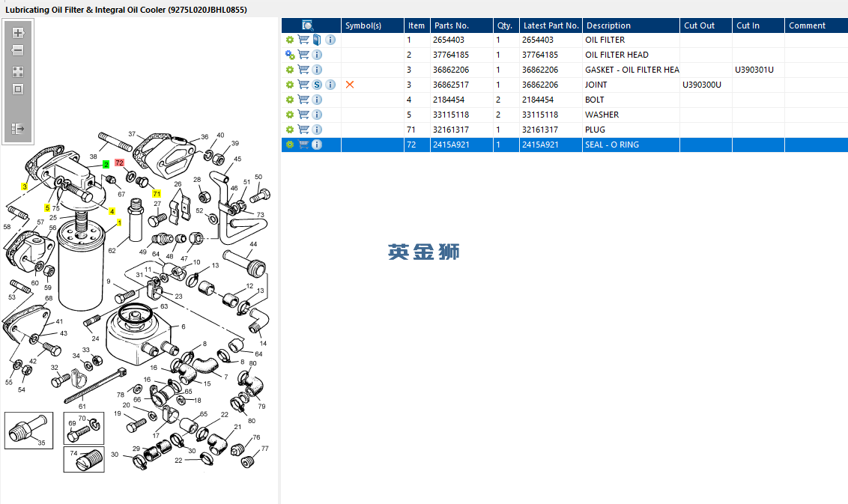Add GASKET 36862206 to cart
This screenshot has height=504, width=848.
click(x=303, y=70)
